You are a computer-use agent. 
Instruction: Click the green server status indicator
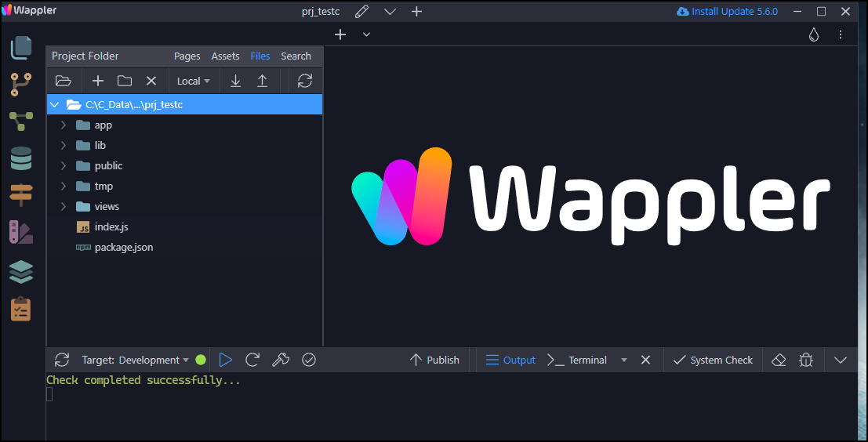tap(201, 360)
